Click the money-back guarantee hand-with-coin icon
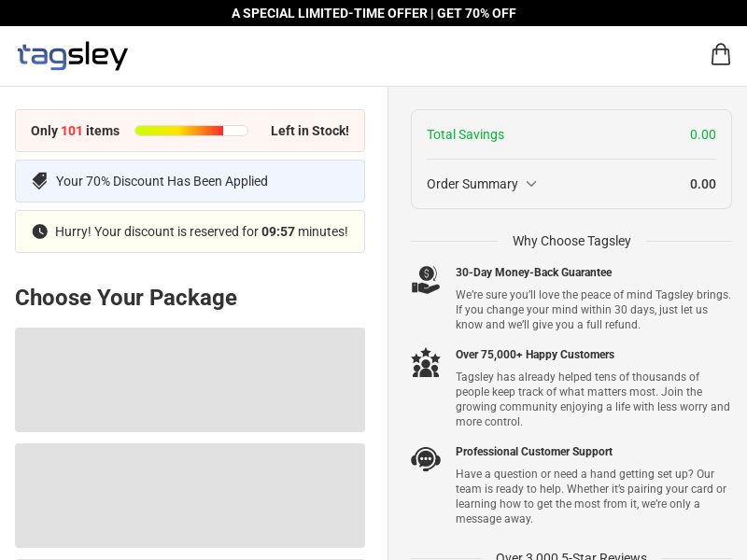This screenshot has width=747, height=560. tap(426, 280)
